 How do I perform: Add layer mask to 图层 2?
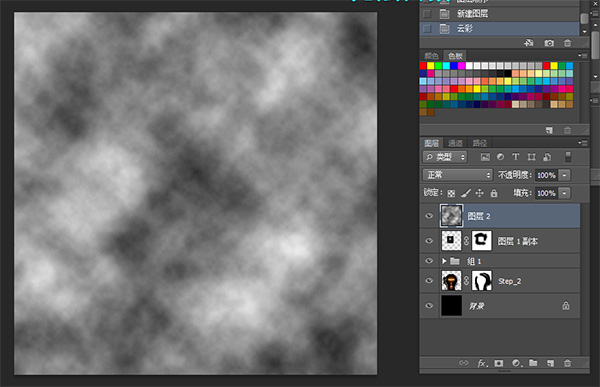point(499,363)
